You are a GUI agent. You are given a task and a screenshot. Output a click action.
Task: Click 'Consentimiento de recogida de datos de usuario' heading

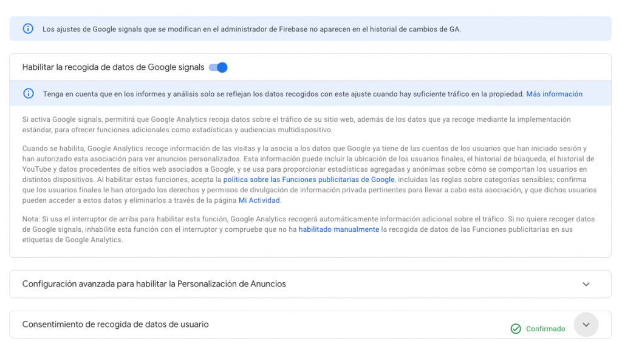(115, 325)
